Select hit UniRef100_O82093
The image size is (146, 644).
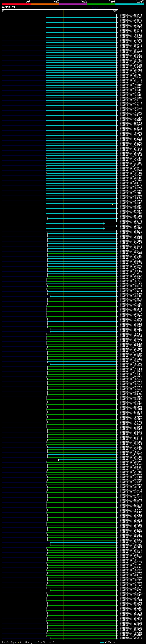131,301
